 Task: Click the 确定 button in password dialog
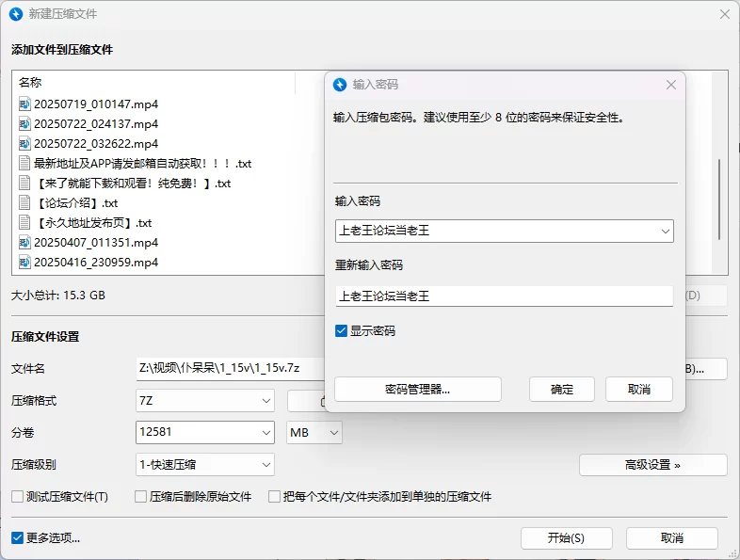coord(561,390)
